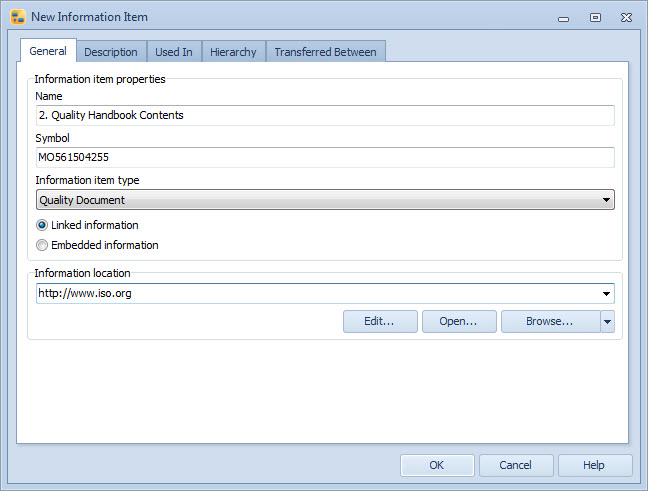648x491 pixels.
Task: Show the Hierarchy tab
Action: click(233, 52)
